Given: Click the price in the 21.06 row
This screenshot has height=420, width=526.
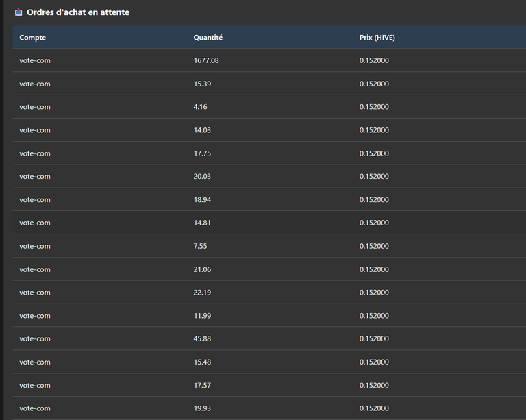Looking at the screenshot, I should pos(374,269).
